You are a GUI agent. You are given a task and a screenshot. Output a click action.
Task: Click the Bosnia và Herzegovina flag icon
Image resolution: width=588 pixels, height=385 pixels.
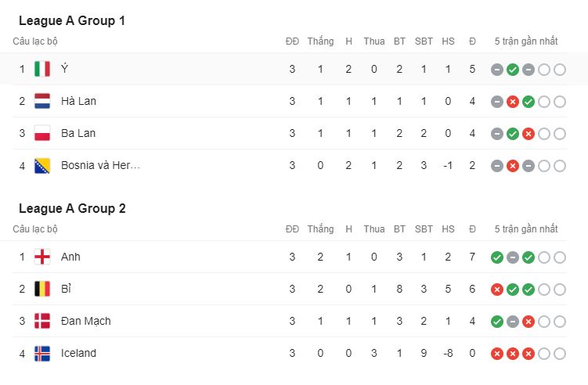42,165
